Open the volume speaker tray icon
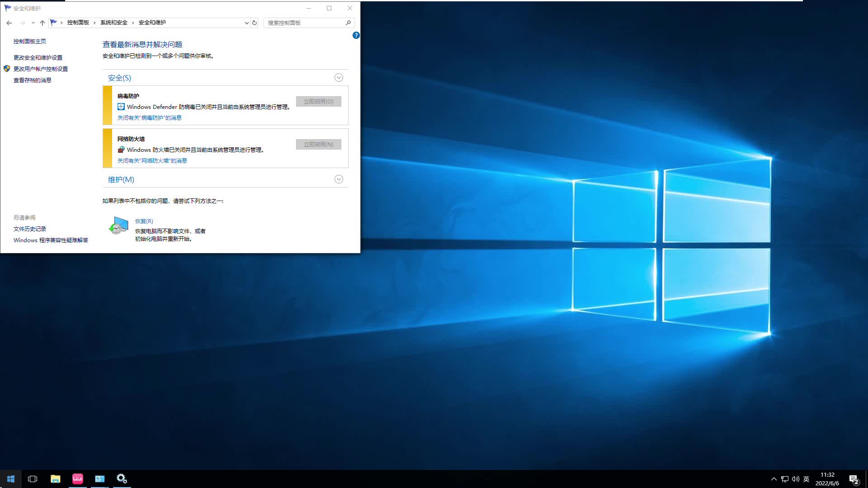Viewport: 868px width, 488px height. [x=796, y=479]
